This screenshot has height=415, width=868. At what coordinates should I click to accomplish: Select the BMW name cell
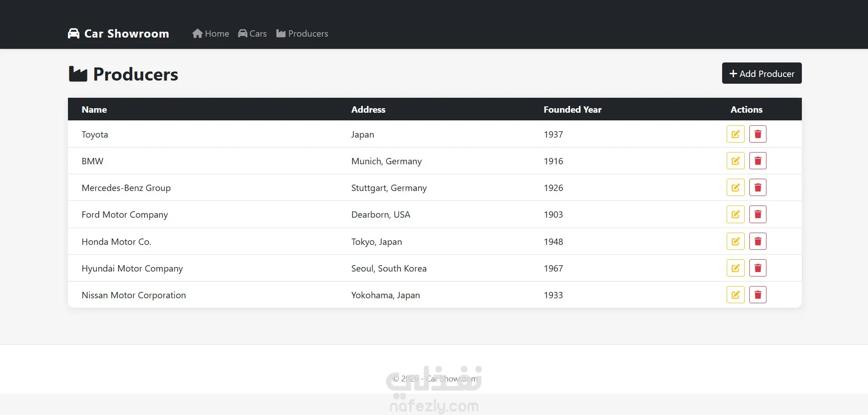(x=92, y=161)
